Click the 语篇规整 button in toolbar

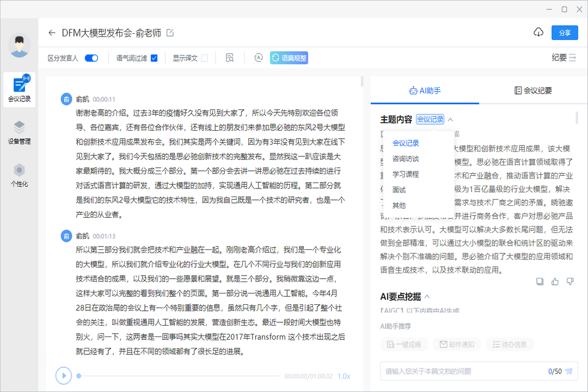289,57
